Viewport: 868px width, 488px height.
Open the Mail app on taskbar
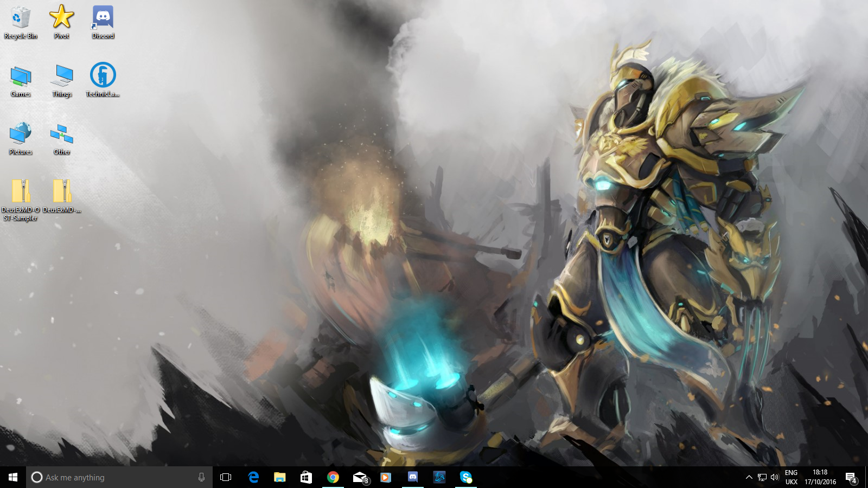360,477
